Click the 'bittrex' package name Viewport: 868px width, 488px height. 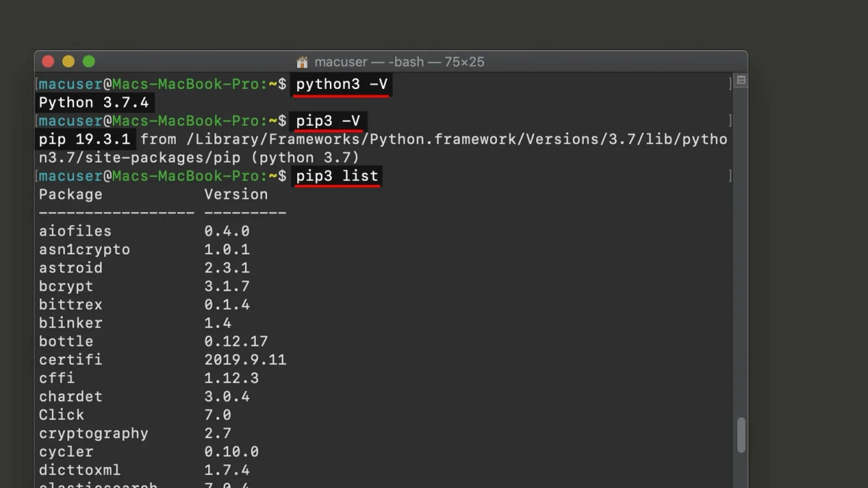coord(71,305)
